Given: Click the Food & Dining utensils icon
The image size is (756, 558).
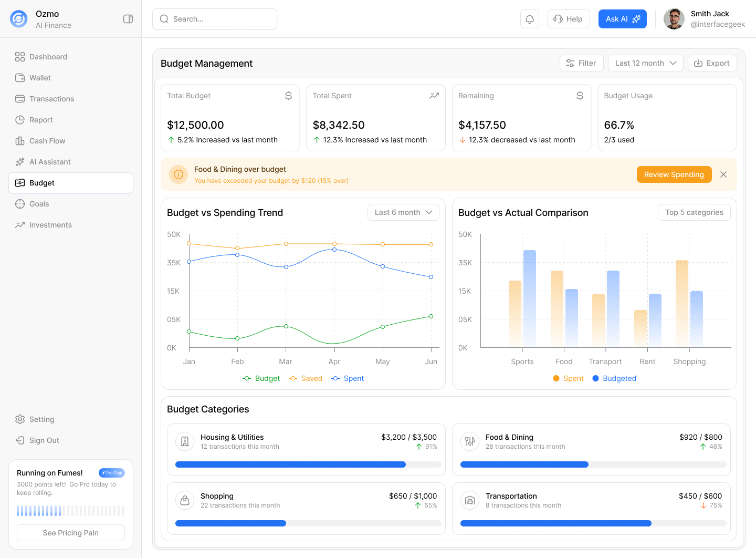Looking at the screenshot, I should coord(470,442).
